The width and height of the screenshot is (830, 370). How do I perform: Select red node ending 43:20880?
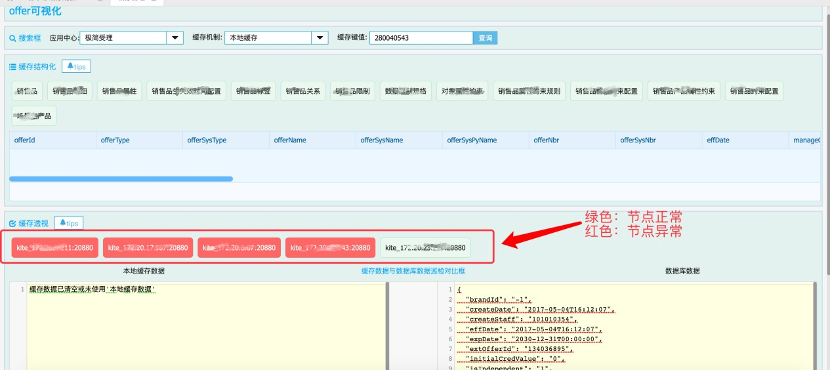tap(330, 248)
